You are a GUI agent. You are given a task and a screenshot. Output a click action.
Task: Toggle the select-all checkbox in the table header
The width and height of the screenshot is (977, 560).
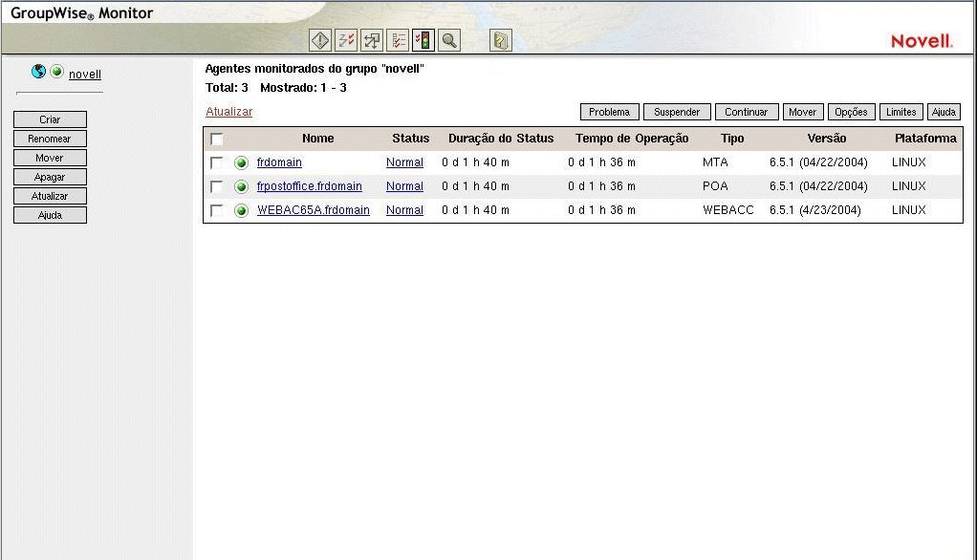(217, 139)
